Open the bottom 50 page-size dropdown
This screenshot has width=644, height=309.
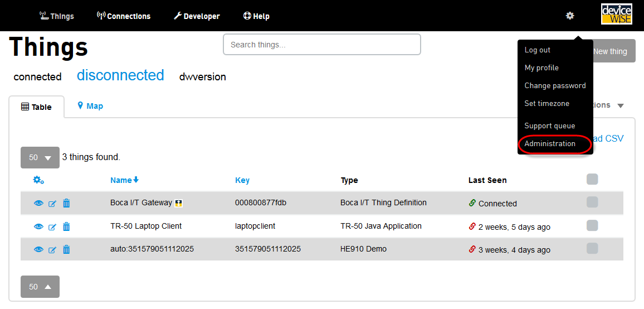pyautogui.click(x=40, y=287)
